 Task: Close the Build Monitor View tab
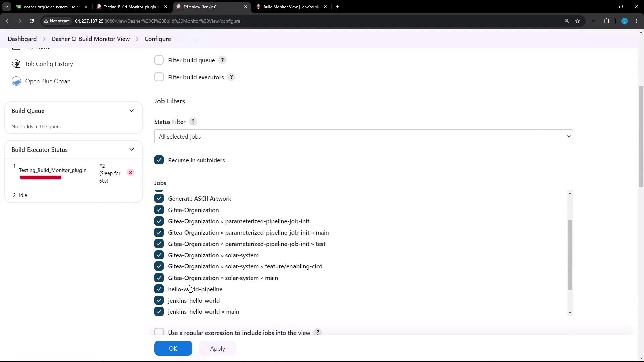pyautogui.click(x=325, y=7)
